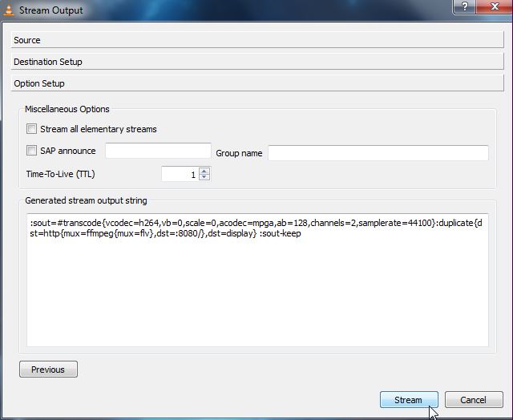Click the question mark help button
This screenshot has width=513, height=420.
(463, 6)
